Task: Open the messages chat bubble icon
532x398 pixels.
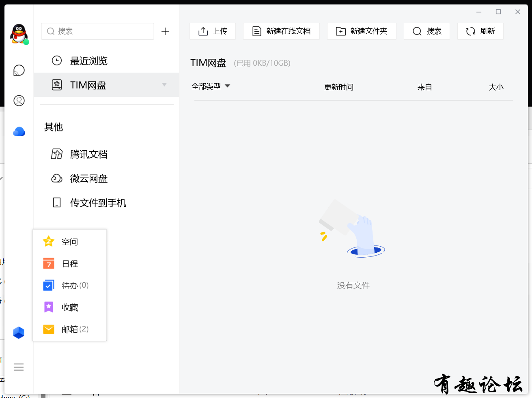Action: coord(19,71)
